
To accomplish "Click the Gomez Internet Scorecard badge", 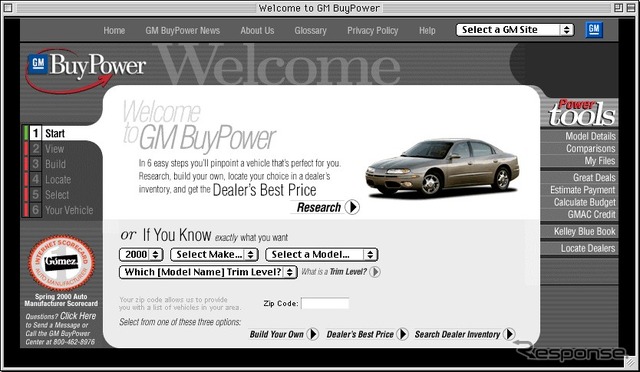I will [62, 263].
